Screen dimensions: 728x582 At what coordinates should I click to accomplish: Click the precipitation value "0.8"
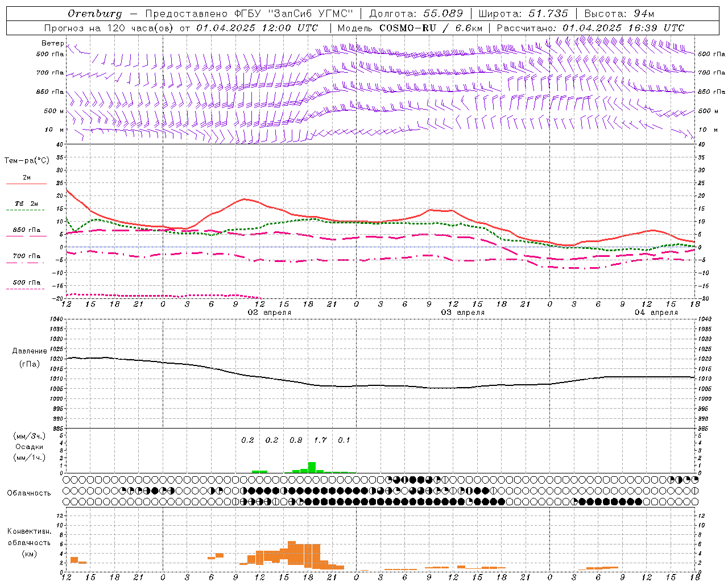(x=296, y=440)
